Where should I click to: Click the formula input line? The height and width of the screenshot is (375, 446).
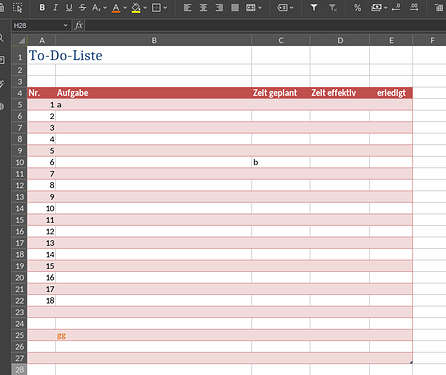pyautogui.click(x=265, y=25)
